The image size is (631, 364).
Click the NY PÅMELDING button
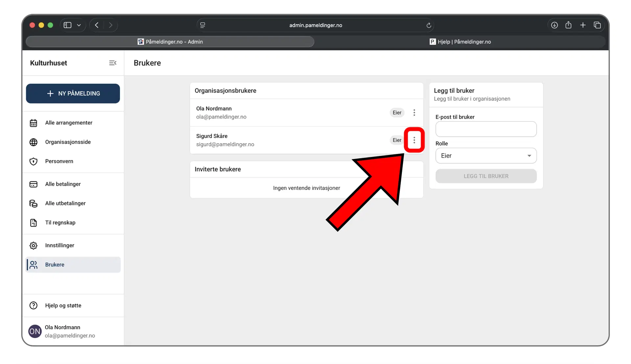(x=73, y=94)
